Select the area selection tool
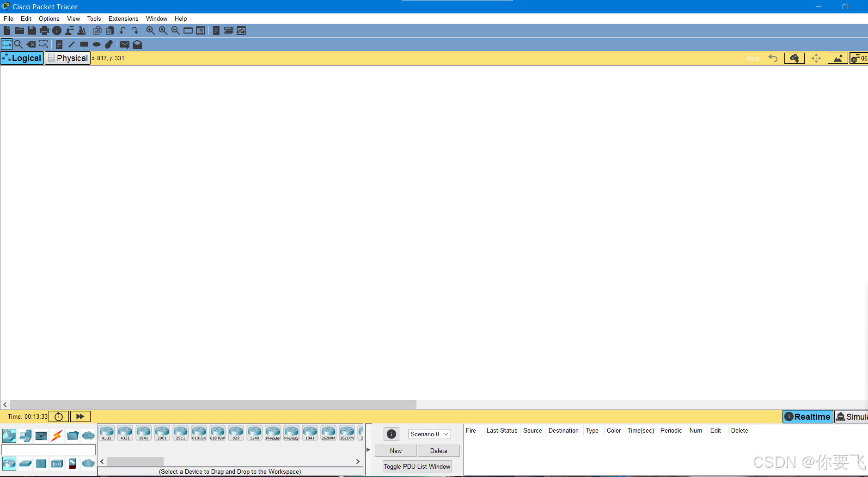Image resolution: width=868 pixels, height=477 pixels. tap(6, 44)
